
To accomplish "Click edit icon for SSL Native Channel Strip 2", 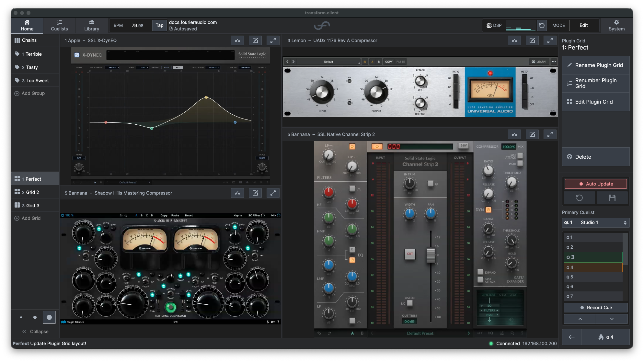I will pyautogui.click(x=532, y=134).
